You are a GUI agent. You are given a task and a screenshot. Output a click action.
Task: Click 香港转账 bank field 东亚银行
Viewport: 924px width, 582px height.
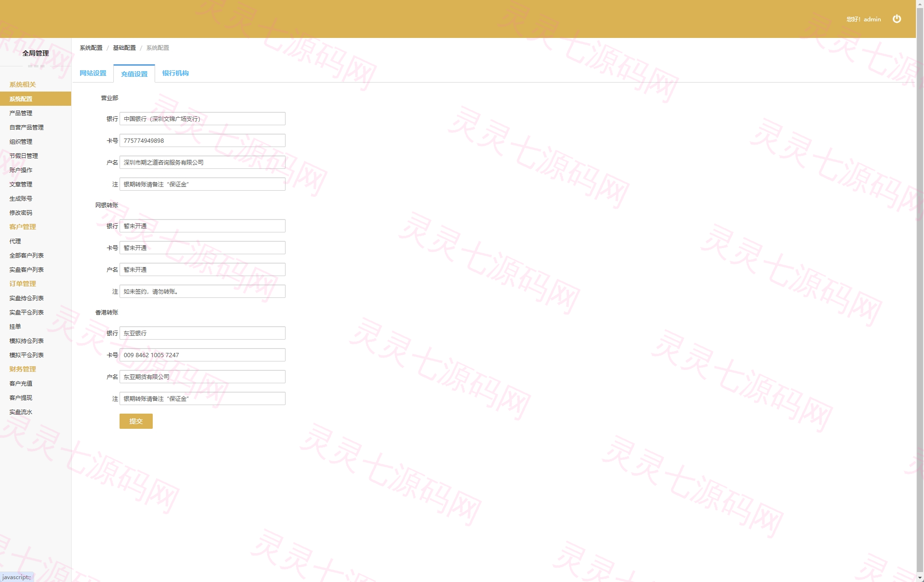point(203,333)
